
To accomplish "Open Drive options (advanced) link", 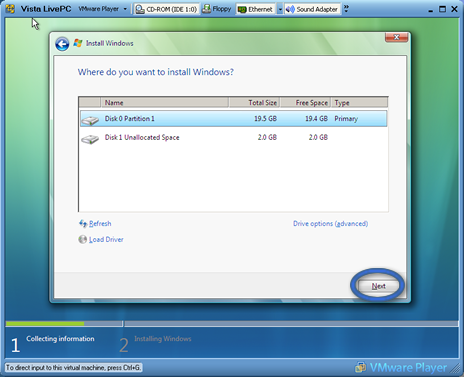I will [330, 224].
